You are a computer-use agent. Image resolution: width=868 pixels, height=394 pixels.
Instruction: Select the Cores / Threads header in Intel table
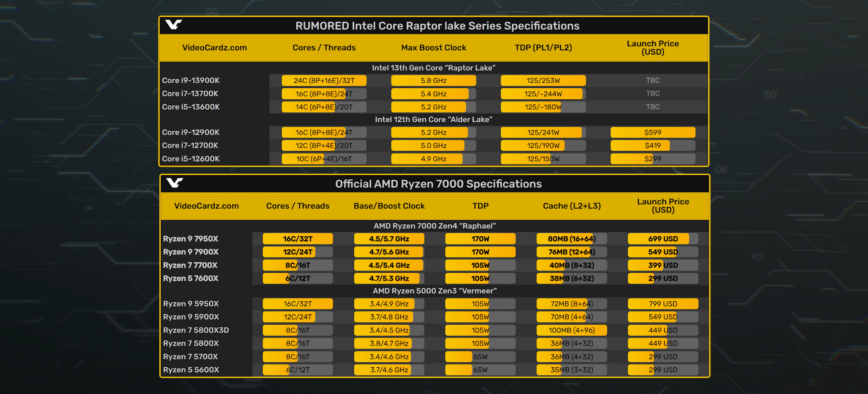click(x=324, y=48)
